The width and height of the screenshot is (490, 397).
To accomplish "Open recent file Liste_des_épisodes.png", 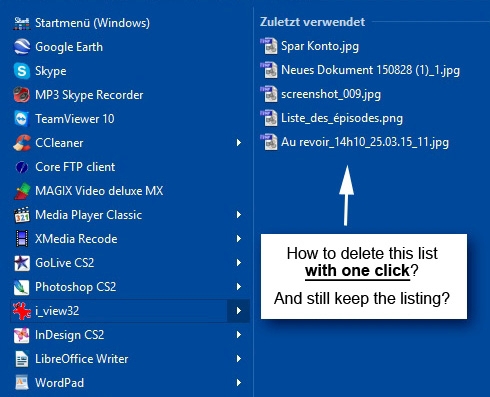I will click(x=342, y=118).
